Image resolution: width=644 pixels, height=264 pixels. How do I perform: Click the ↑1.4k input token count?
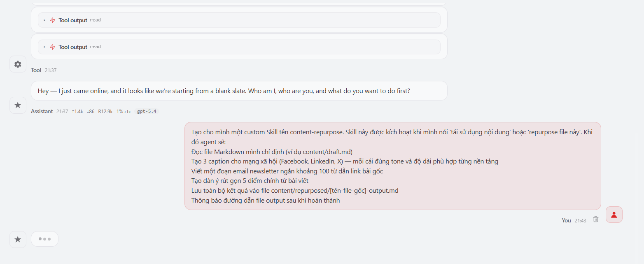pyautogui.click(x=77, y=111)
